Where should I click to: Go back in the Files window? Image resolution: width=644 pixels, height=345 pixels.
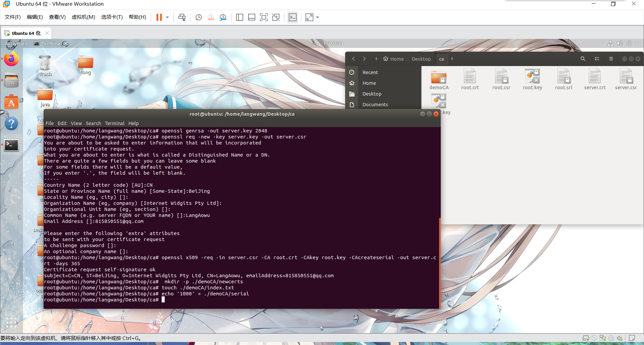[x=353, y=59]
